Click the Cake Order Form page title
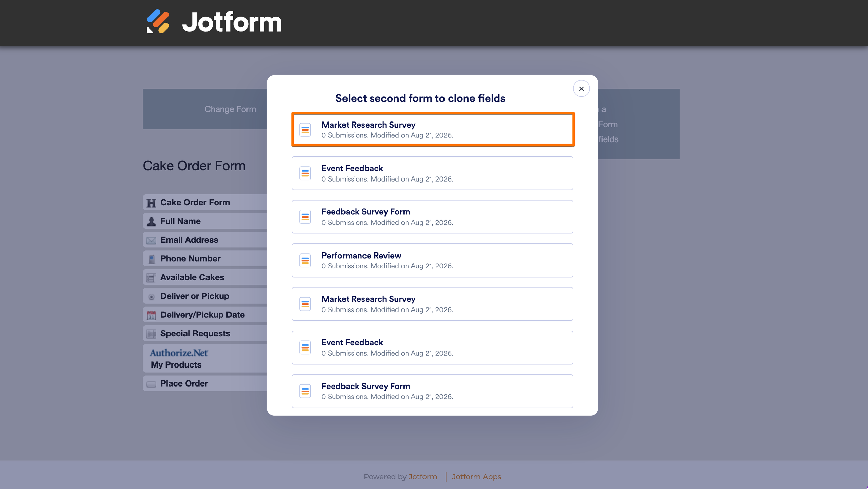 pos(194,166)
